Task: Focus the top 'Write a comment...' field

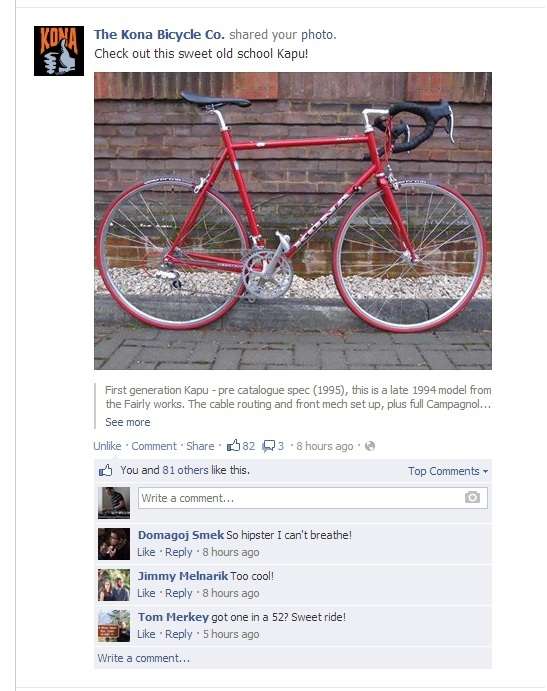Action: tap(313, 498)
